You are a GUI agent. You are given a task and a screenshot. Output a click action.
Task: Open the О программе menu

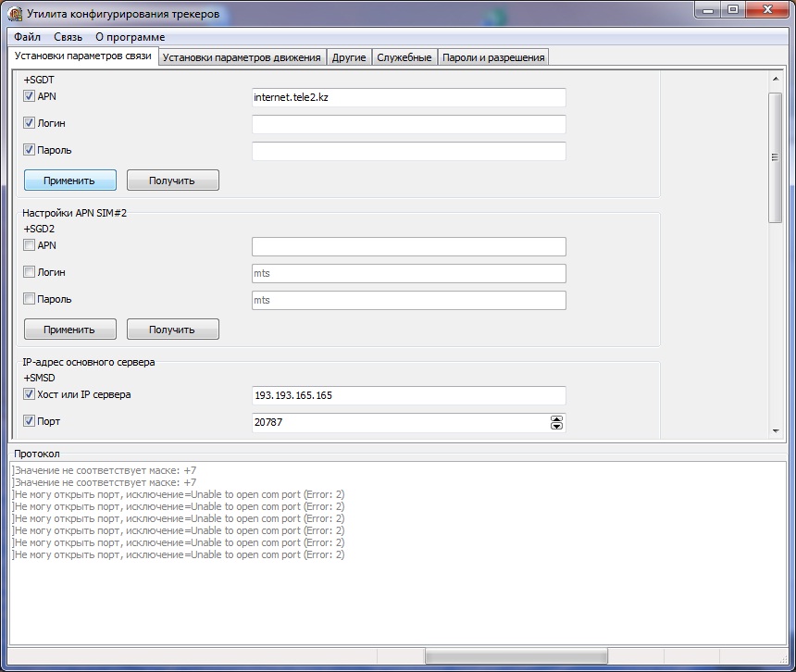tap(130, 37)
